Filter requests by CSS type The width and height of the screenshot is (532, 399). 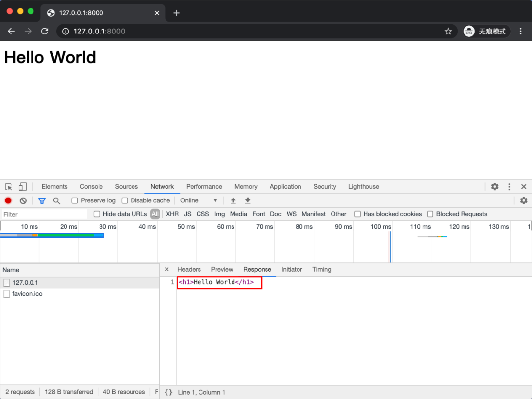pyautogui.click(x=202, y=214)
